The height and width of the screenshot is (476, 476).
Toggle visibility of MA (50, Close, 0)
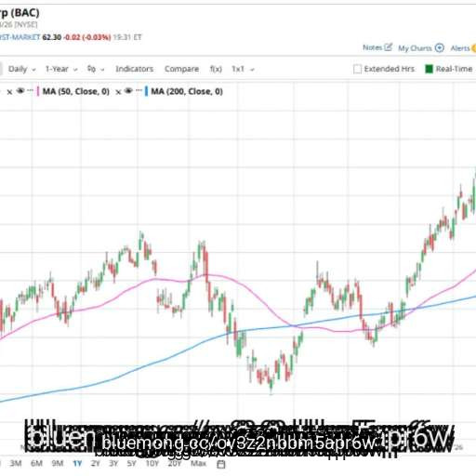point(20,91)
